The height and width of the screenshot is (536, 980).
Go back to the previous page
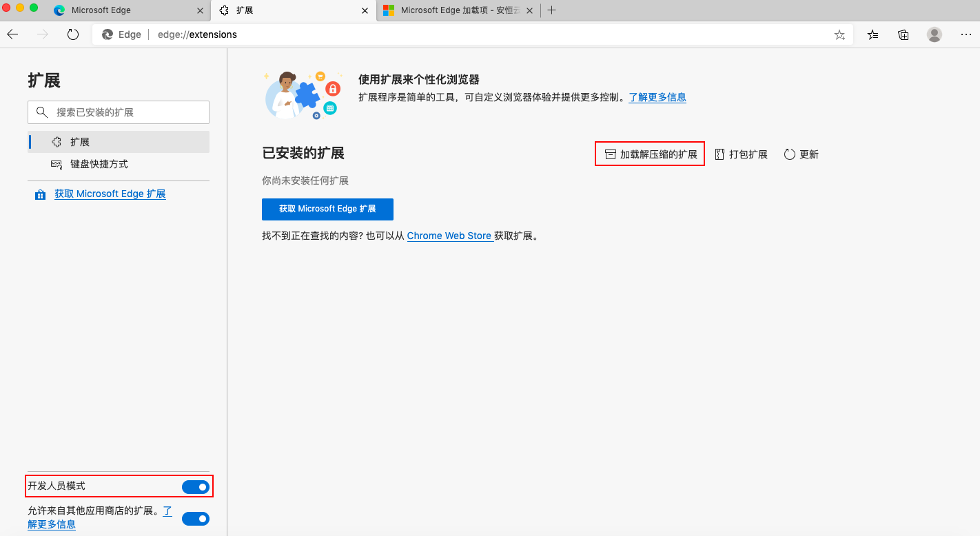12,34
